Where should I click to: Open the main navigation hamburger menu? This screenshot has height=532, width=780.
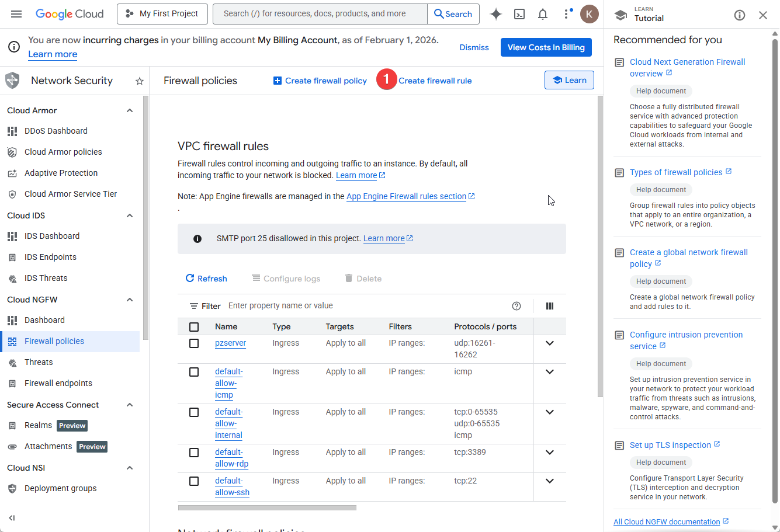pyautogui.click(x=16, y=14)
